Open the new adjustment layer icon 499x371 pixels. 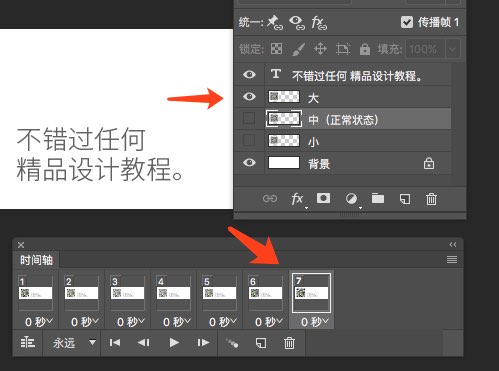coord(351,199)
